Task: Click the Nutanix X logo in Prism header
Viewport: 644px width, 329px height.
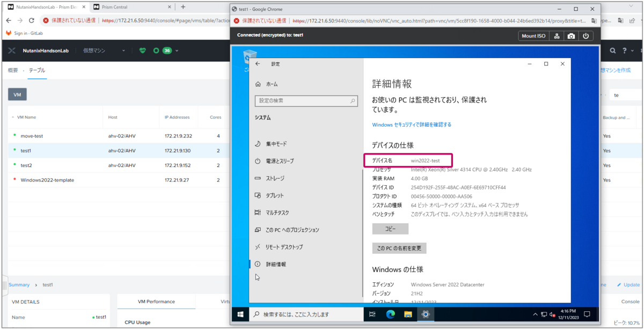Action: point(11,50)
